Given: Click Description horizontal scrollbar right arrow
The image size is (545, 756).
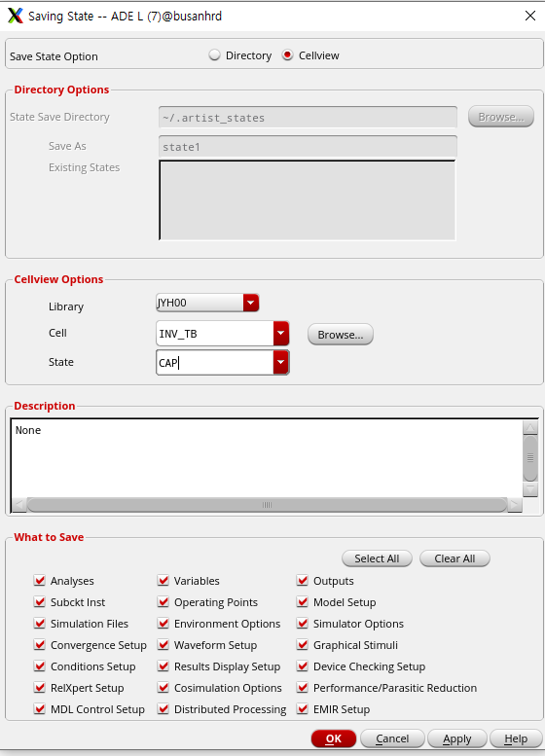Looking at the screenshot, I should point(515,505).
